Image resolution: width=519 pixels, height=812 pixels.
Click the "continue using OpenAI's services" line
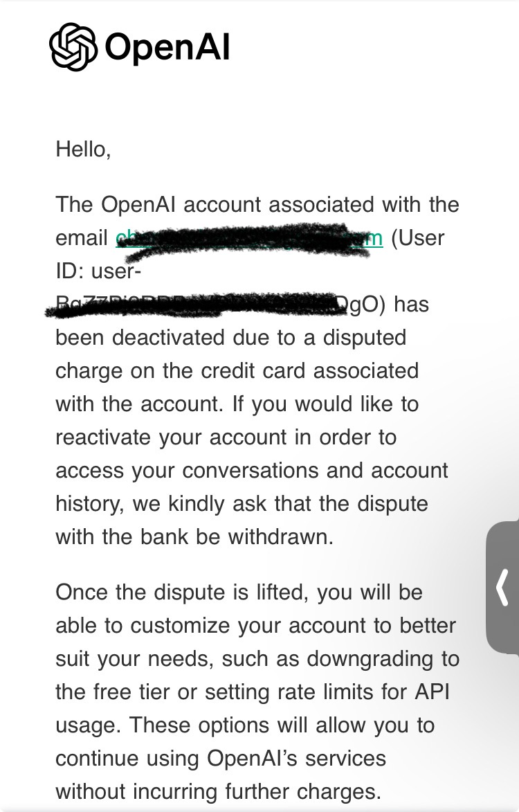(221, 758)
